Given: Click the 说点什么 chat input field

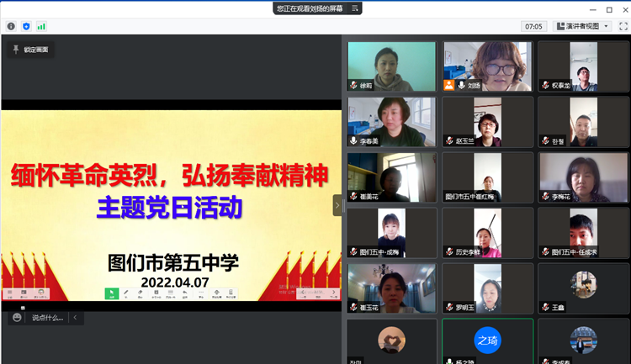Looking at the screenshot, I should point(47,317).
